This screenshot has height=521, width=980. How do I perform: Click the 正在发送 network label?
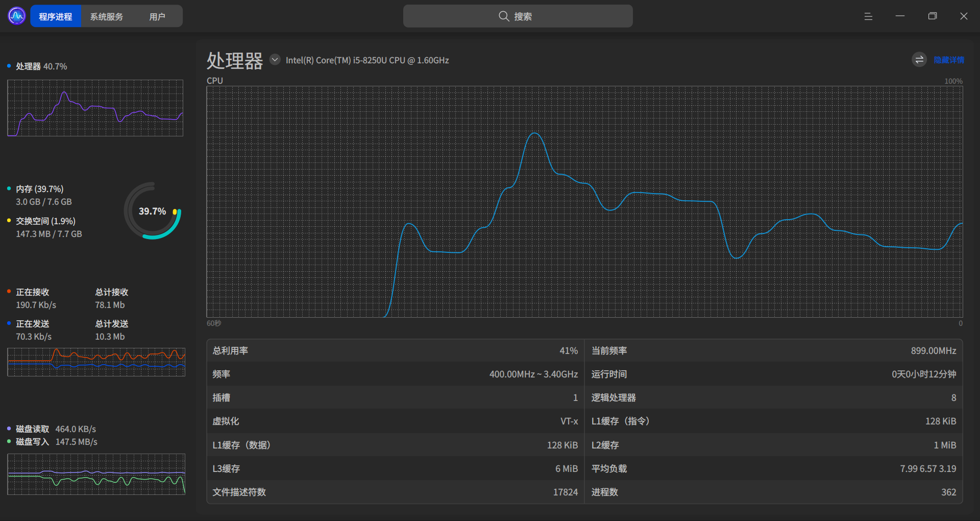click(x=32, y=324)
